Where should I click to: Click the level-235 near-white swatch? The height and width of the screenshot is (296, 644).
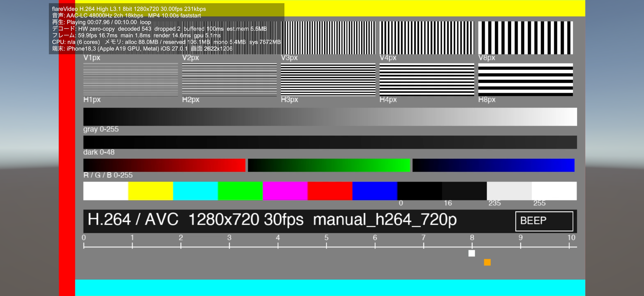(509, 191)
